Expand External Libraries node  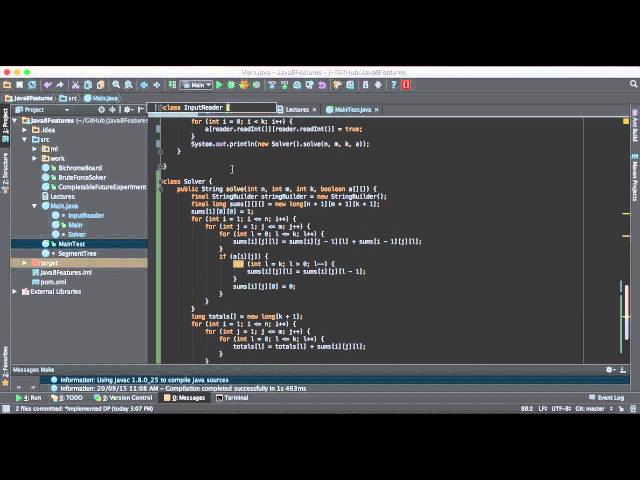click(x=15, y=291)
